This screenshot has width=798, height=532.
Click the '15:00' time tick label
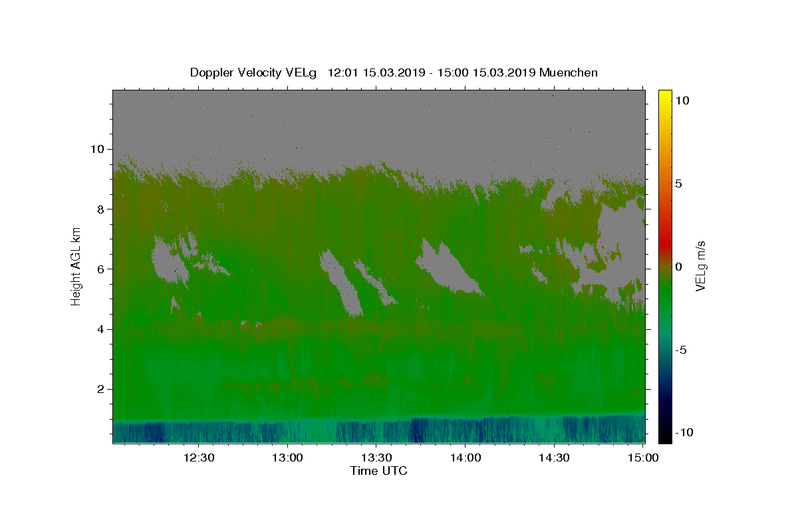(643, 458)
